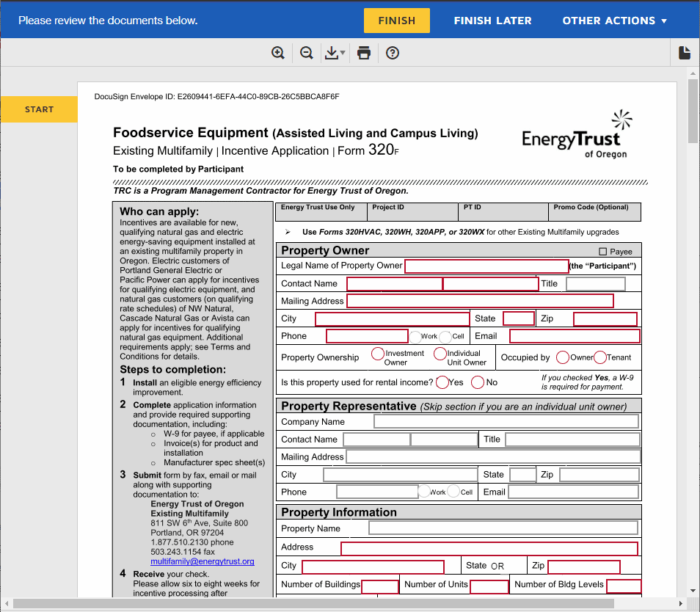
Task: Click the print document icon
Action: pyautogui.click(x=364, y=53)
